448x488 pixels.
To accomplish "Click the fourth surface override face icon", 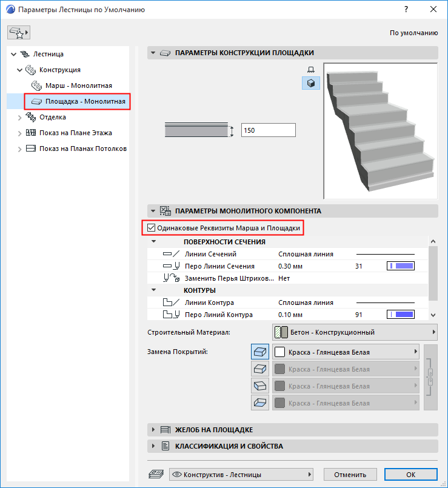I will pyautogui.click(x=260, y=403).
